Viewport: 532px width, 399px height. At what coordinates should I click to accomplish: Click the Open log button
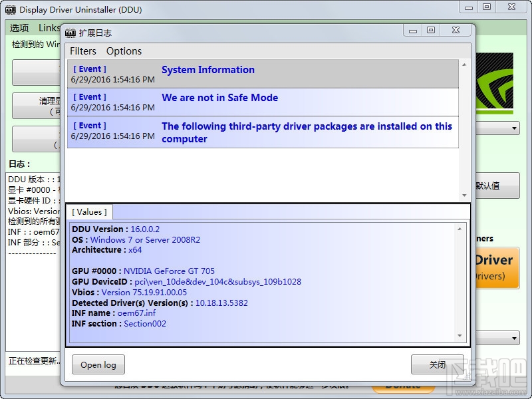tap(98, 364)
